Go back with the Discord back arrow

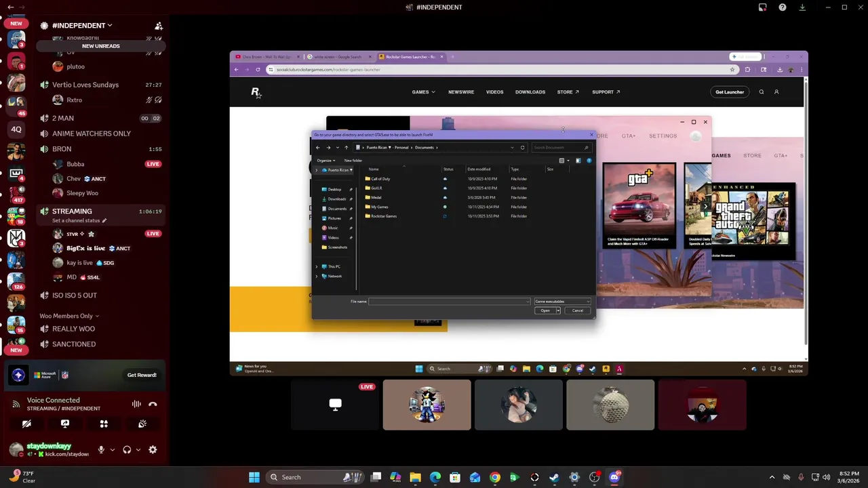[x=10, y=7]
